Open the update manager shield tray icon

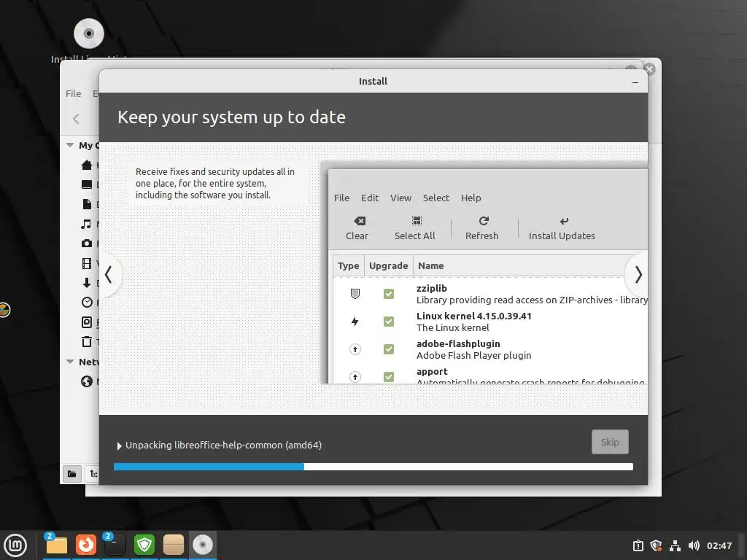pos(657,545)
